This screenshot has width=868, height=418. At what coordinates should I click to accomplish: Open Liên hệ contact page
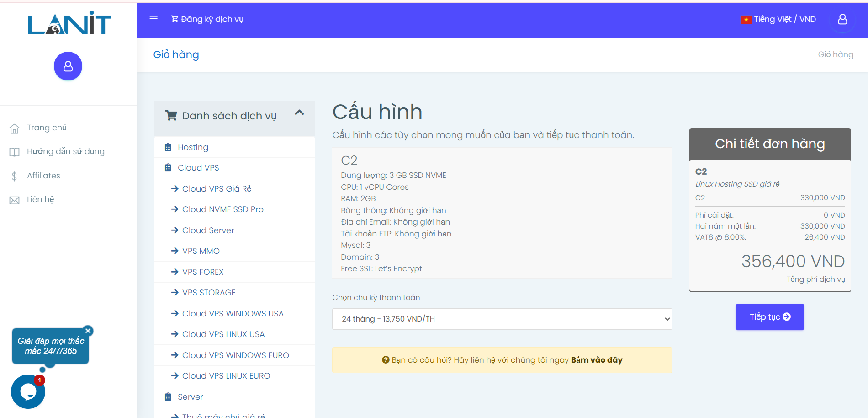(40, 199)
